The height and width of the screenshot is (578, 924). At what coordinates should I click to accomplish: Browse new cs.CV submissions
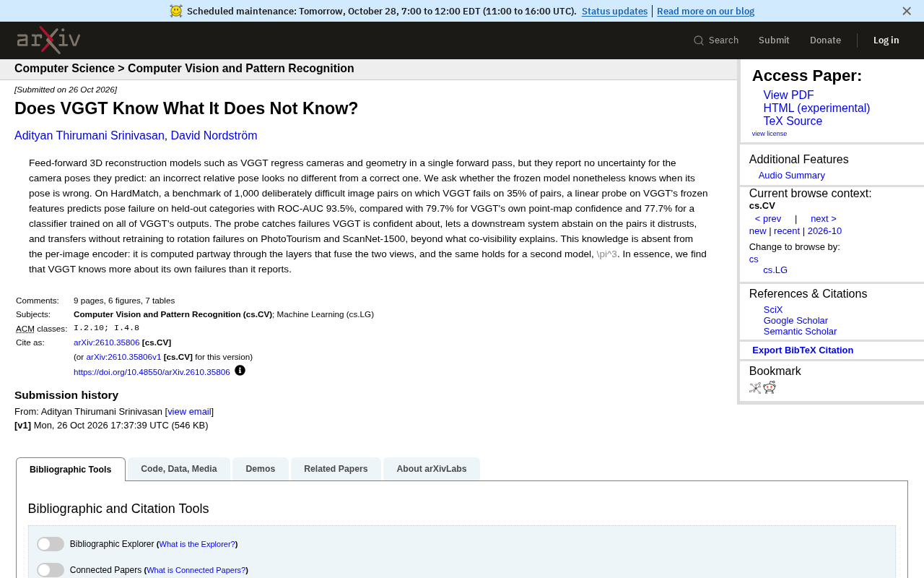[x=758, y=231]
